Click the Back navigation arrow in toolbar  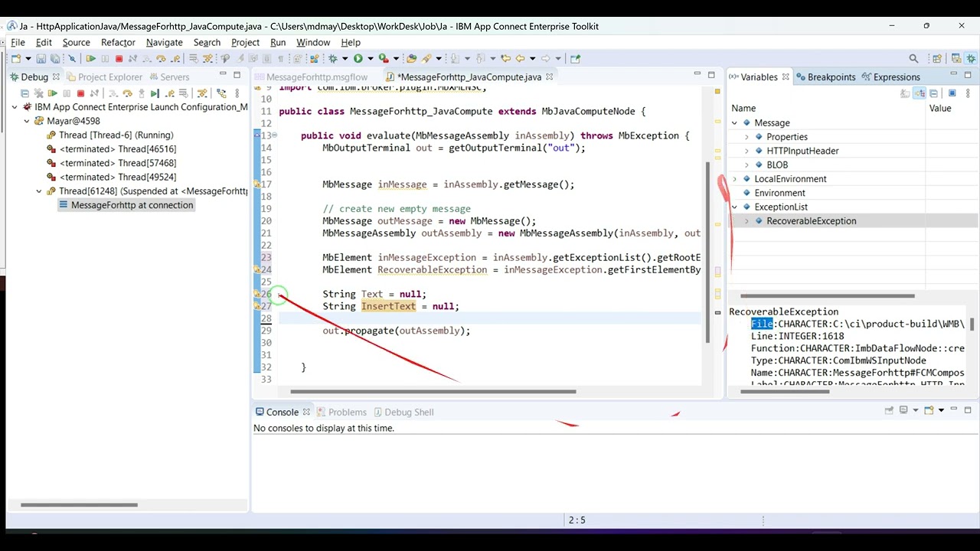[x=520, y=58]
